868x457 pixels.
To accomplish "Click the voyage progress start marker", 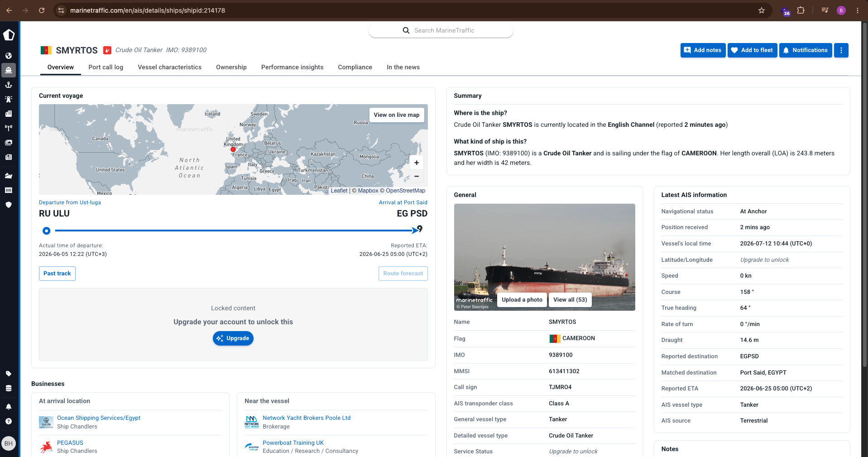I will pyautogui.click(x=46, y=231).
